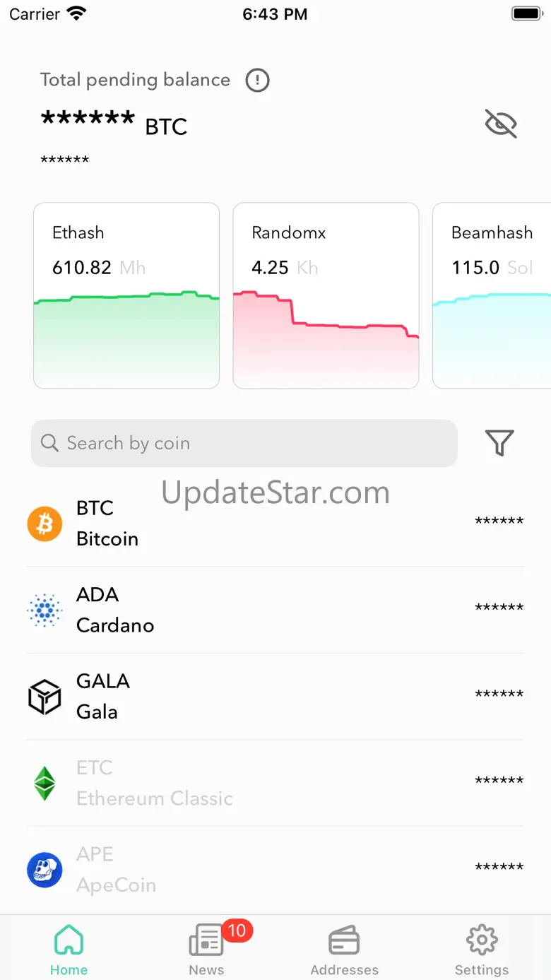Viewport: 551px width, 980px height.
Task: Open the pending balance info icon
Action: coord(257,80)
